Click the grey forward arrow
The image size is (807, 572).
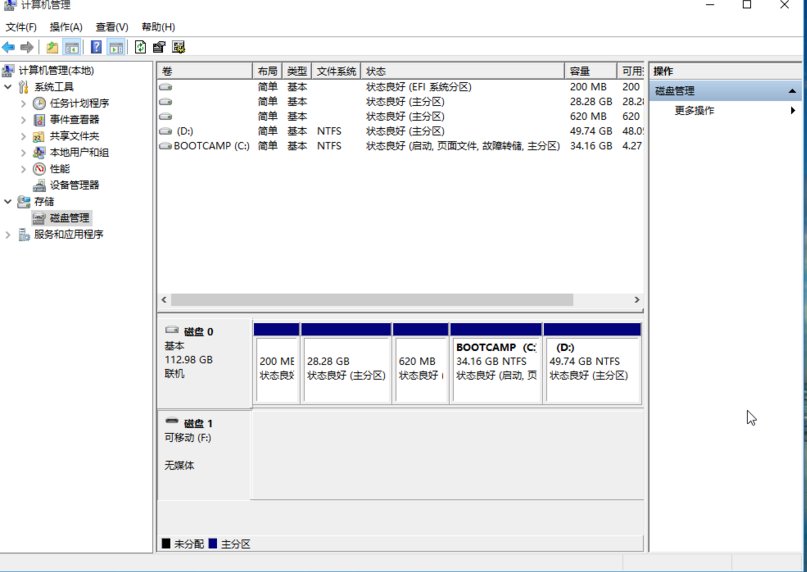27,47
